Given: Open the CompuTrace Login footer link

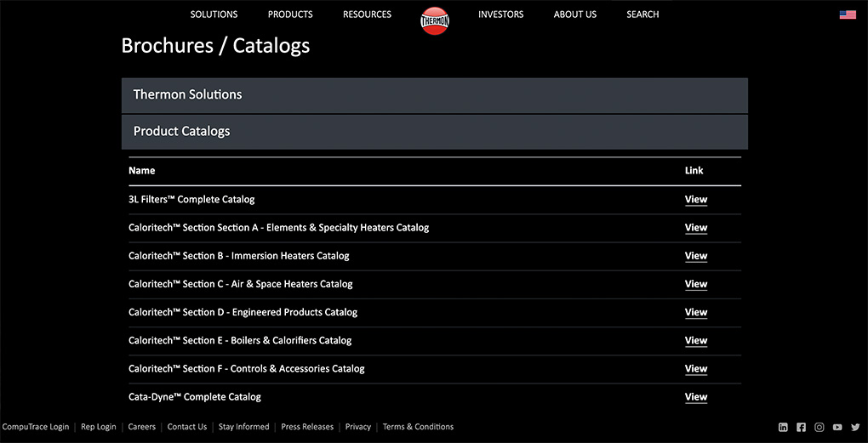Looking at the screenshot, I should click(x=36, y=427).
